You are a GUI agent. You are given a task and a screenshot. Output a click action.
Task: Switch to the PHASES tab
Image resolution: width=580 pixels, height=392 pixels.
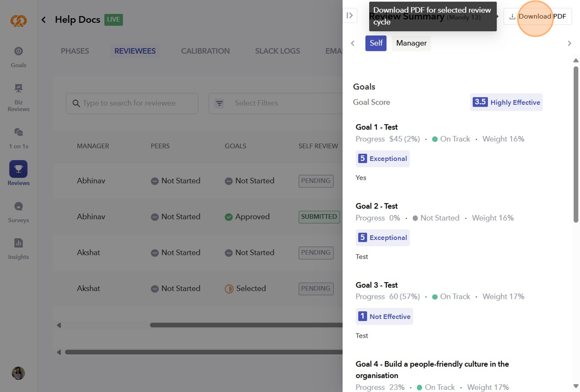[x=75, y=51]
